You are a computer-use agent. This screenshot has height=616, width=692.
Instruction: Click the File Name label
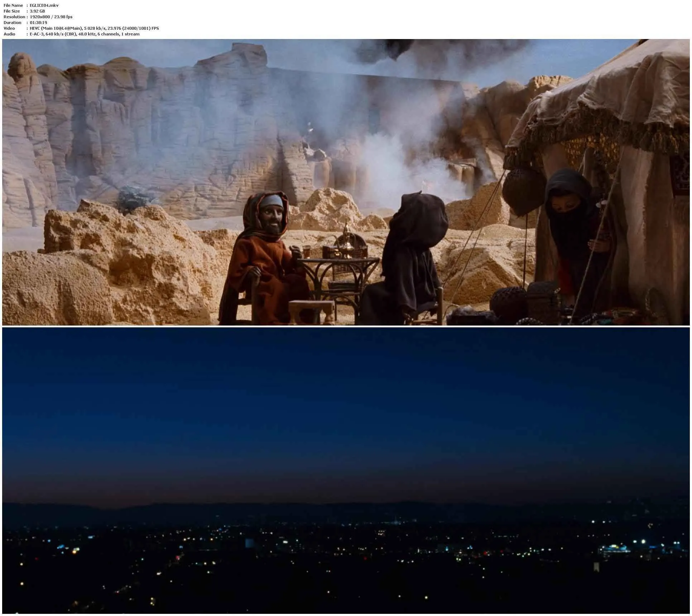point(13,5)
